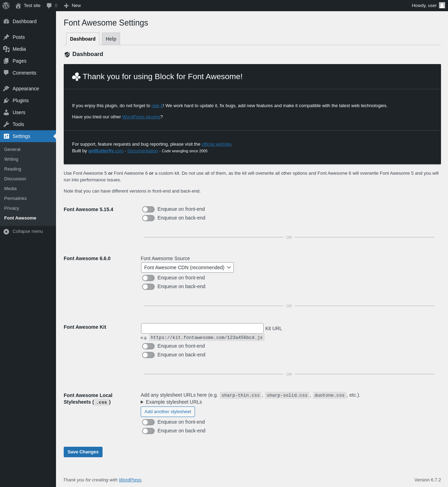
Task: Open the Documentation link
Action: point(143,151)
